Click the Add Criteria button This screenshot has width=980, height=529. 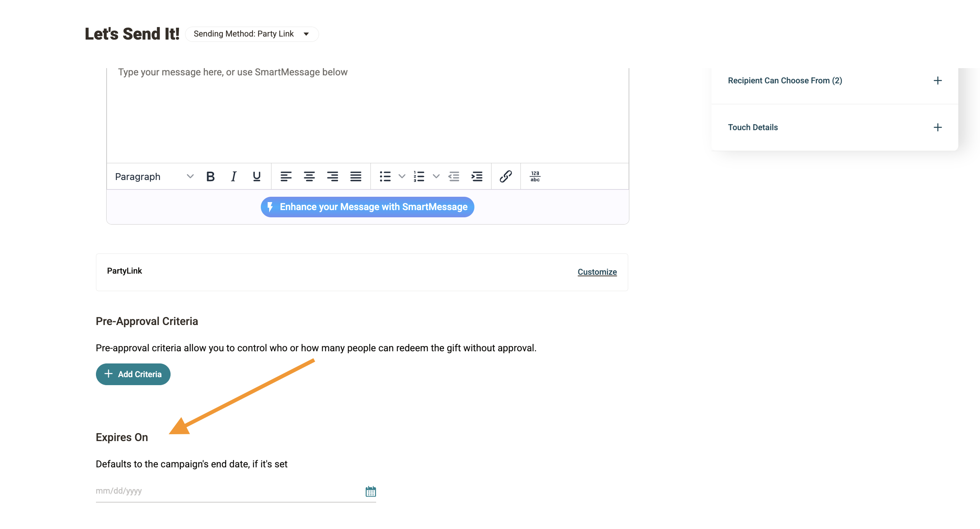133,374
